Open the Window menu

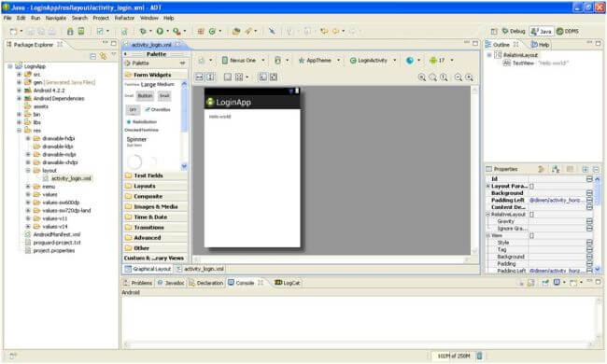coord(149,18)
